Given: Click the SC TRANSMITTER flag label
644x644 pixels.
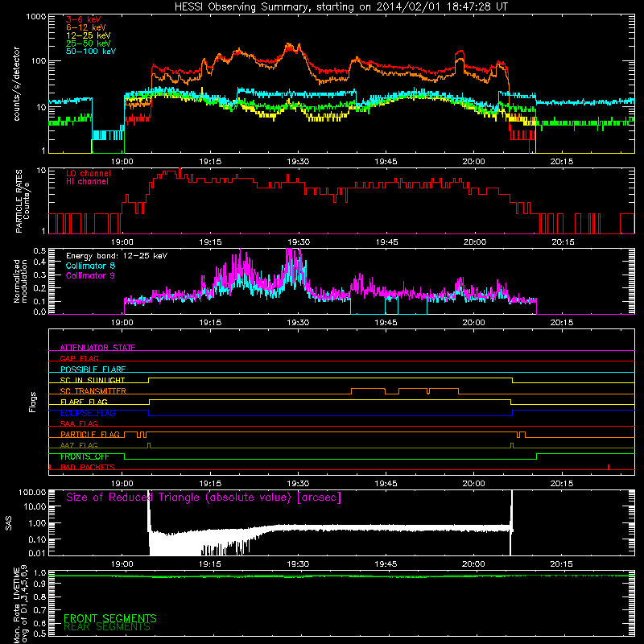Looking at the screenshot, I should (x=93, y=390).
